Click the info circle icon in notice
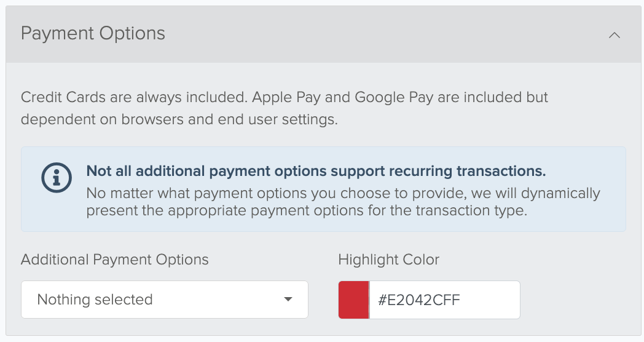This screenshot has width=644, height=342. 57,178
